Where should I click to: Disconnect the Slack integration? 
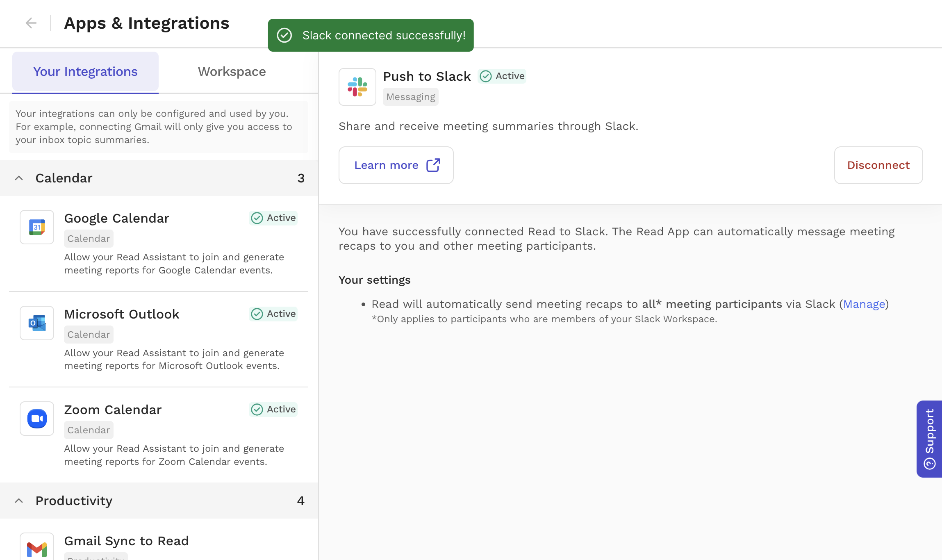pos(878,165)
